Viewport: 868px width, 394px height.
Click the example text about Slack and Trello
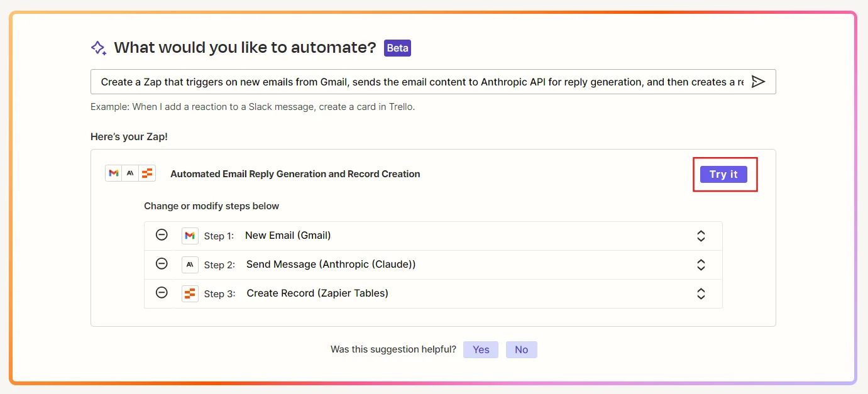tap(253, 107)
